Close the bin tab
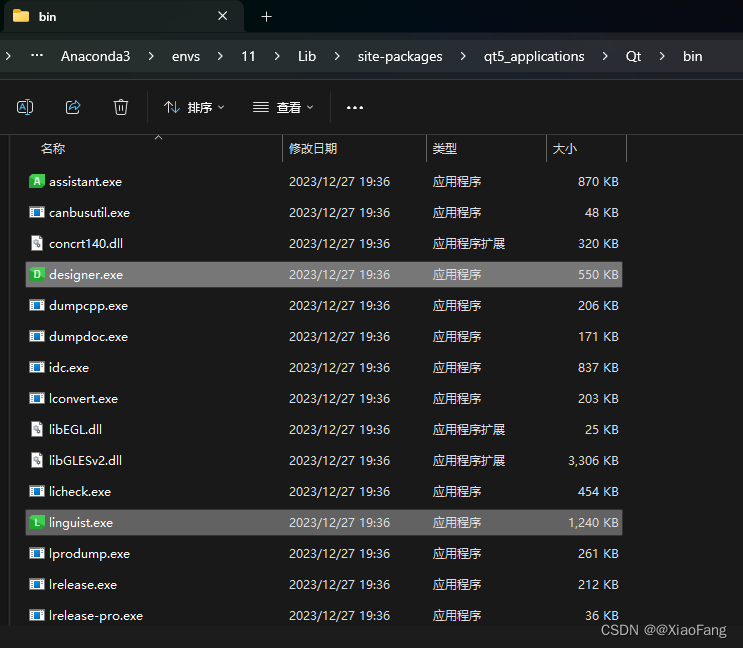The image size is (743, 648). [222, 16]
